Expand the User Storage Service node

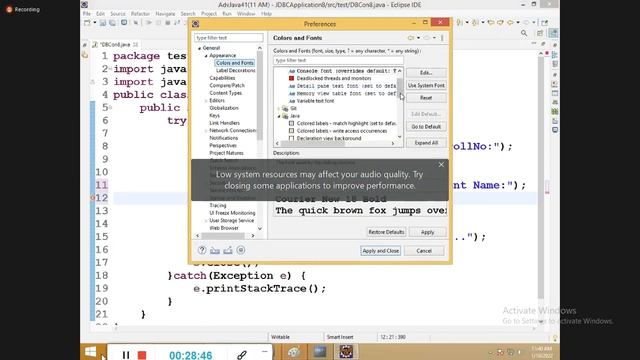coord(206,220)
